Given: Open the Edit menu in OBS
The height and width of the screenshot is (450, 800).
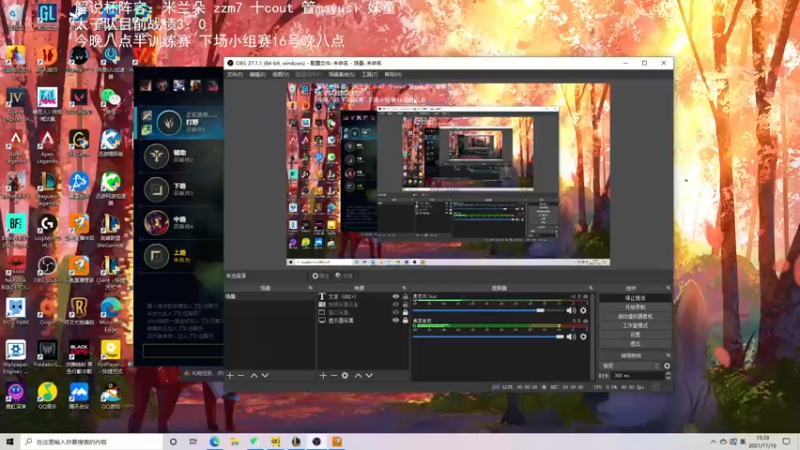Looking at the screenshot, I should [x=257, y=74].
